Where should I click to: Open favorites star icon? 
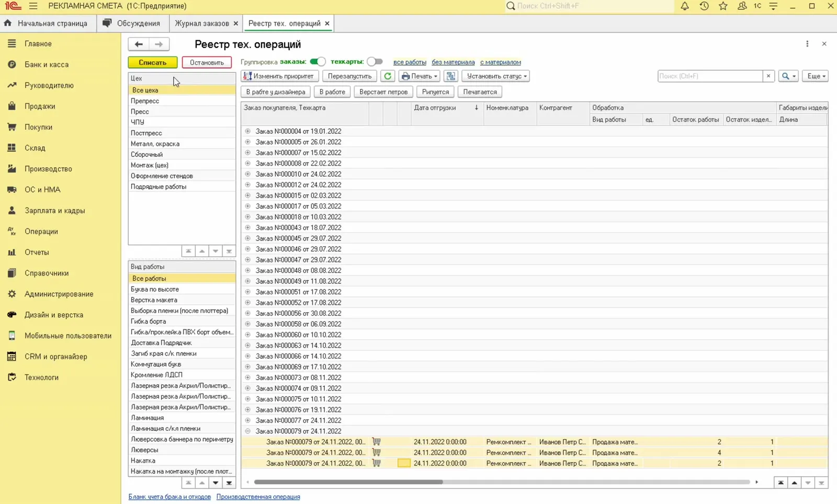click(723, 6)
